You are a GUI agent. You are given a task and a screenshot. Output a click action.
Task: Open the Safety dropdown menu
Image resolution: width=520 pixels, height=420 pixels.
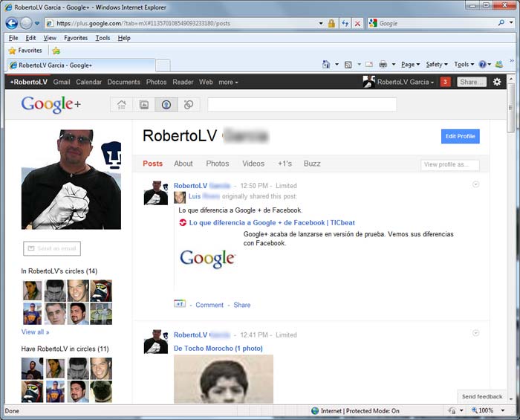437,65
